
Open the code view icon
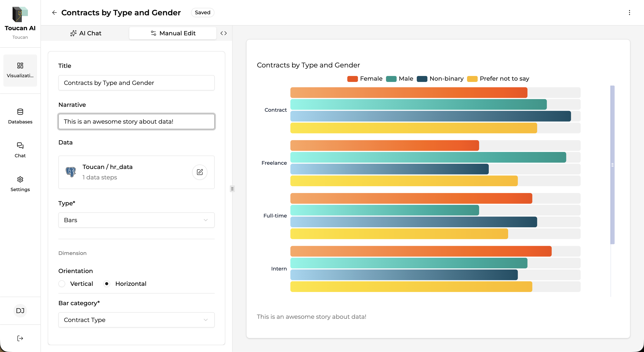[223, 33]
